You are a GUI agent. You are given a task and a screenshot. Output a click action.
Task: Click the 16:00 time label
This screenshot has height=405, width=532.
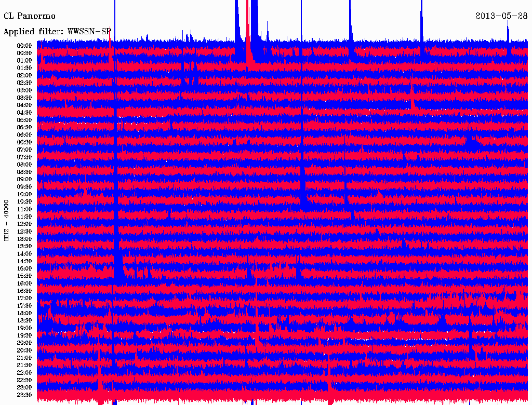coord(24,283)
